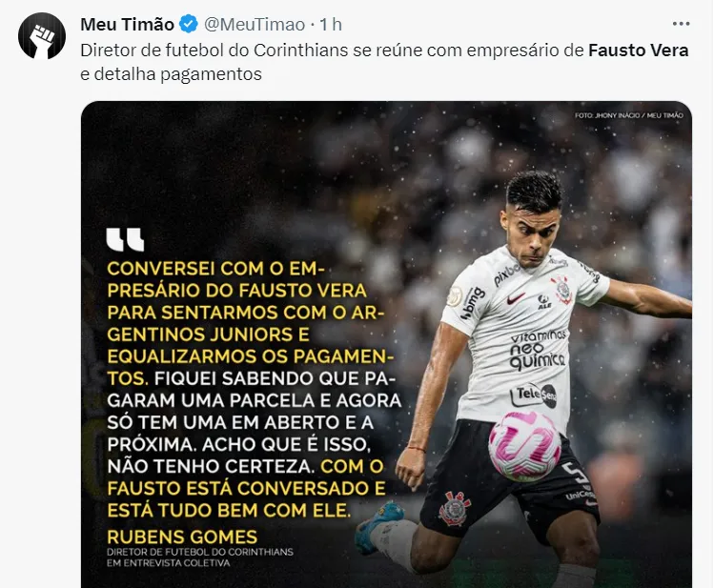Click the Neo Química sponsor logo on the jersey
The image size is (714, 588).
pos(538,350)
